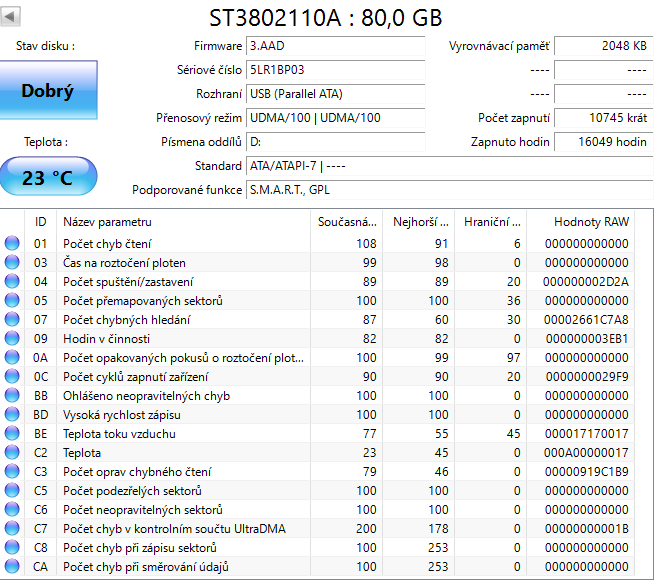Click the status icon beside ID BB
The height and width of the screenshot is (587, 662).
pyautogui.click(x=12, y=396)
